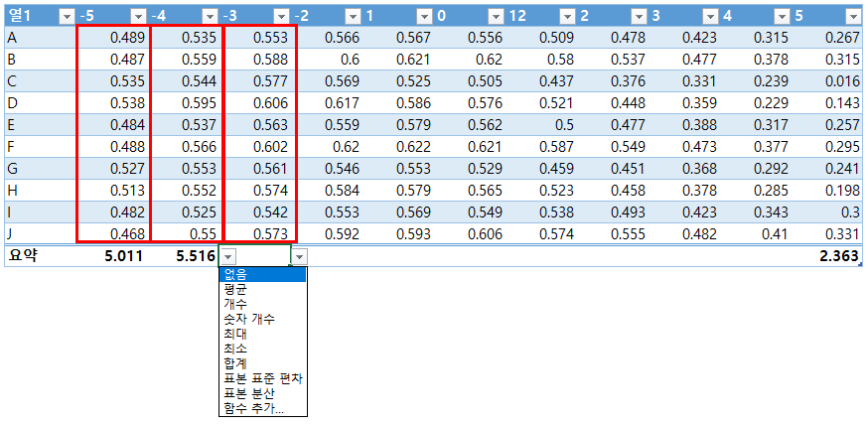Click the dropdown arrow right of the selected summary cell

point(300,256)
